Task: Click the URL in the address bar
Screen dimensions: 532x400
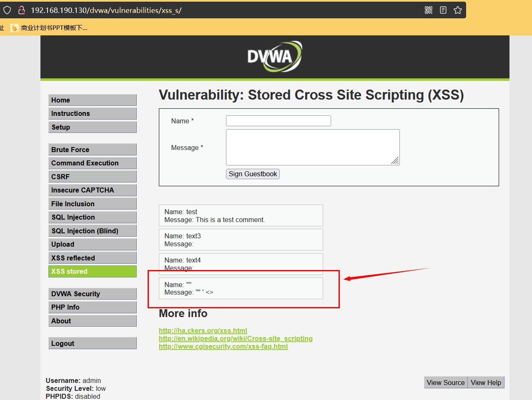Action: point(106,10)
